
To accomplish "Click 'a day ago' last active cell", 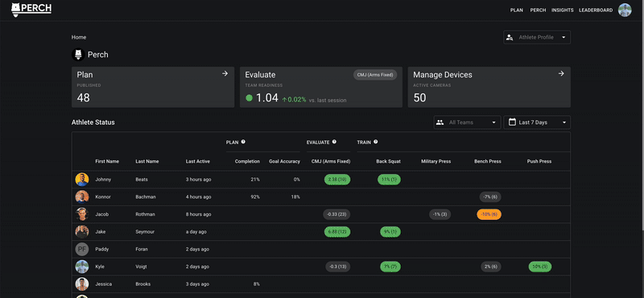I will pos(196,232).
